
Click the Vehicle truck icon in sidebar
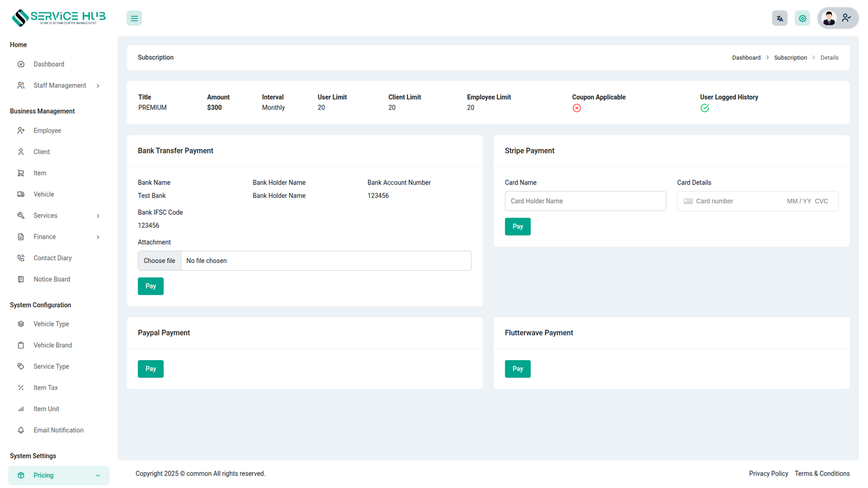point(21,194)
